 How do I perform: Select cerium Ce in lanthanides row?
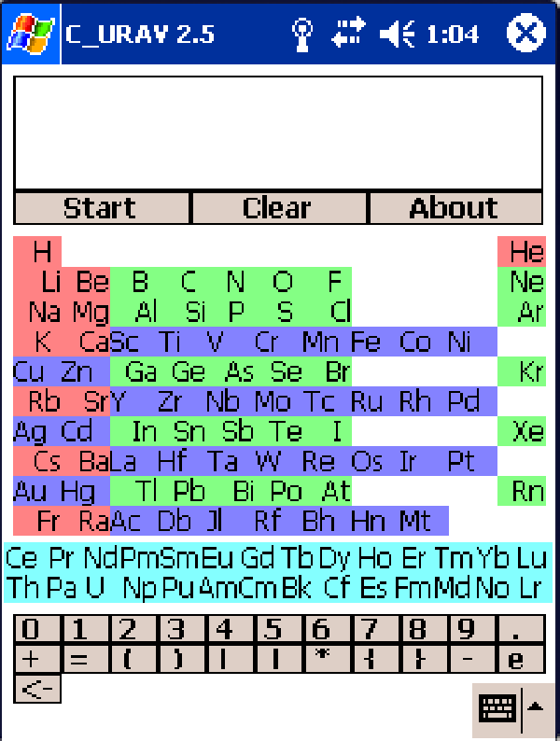pos(21,558)
